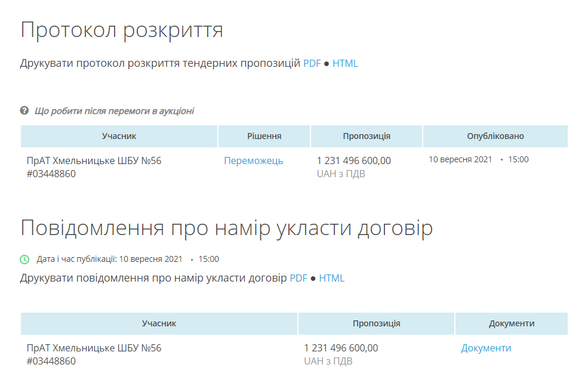Click the Опубліковано column header
Viewport: 588px width, 386px height.
pyautogui.click(x=495, y=136)
